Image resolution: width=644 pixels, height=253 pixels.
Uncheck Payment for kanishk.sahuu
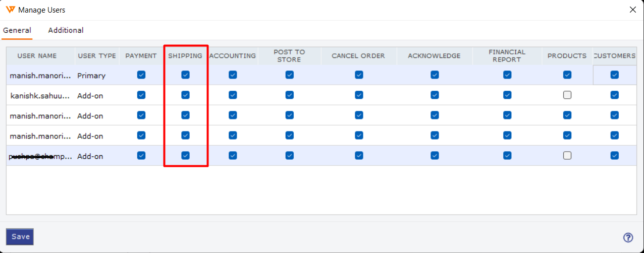141,95
